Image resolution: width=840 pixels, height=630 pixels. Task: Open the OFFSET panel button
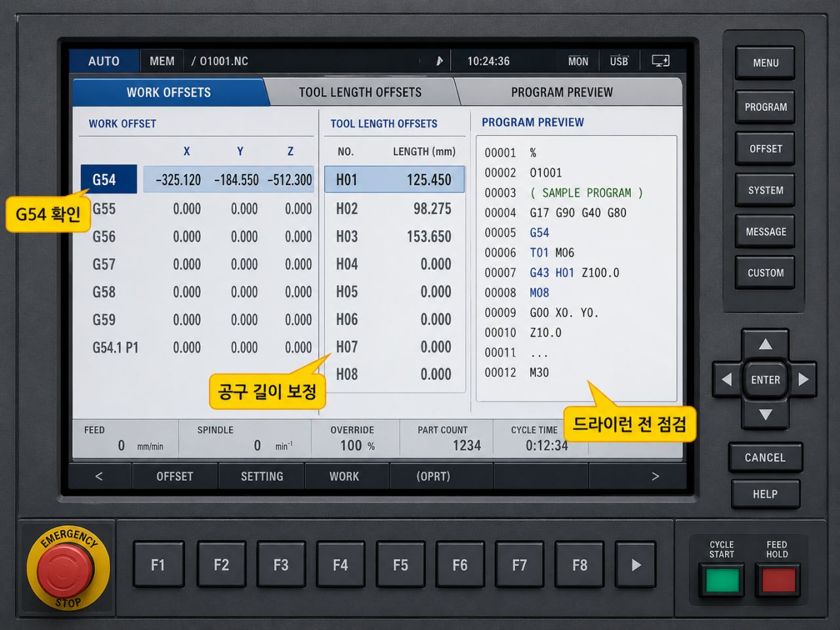(765, 149)
